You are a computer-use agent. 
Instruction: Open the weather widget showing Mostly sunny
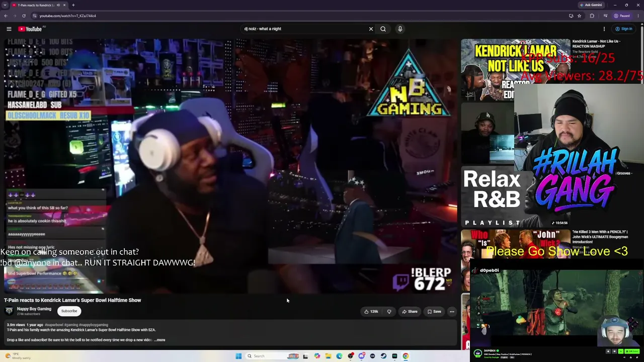click(18, 356)
